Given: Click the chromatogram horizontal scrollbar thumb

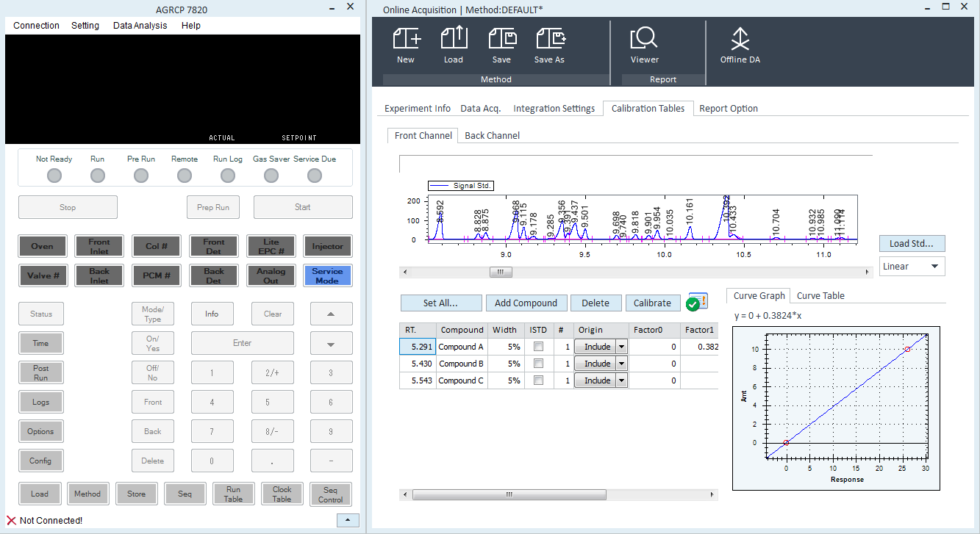Looking at the screenshot, I should pyautogui.click(x=500, y=272).
